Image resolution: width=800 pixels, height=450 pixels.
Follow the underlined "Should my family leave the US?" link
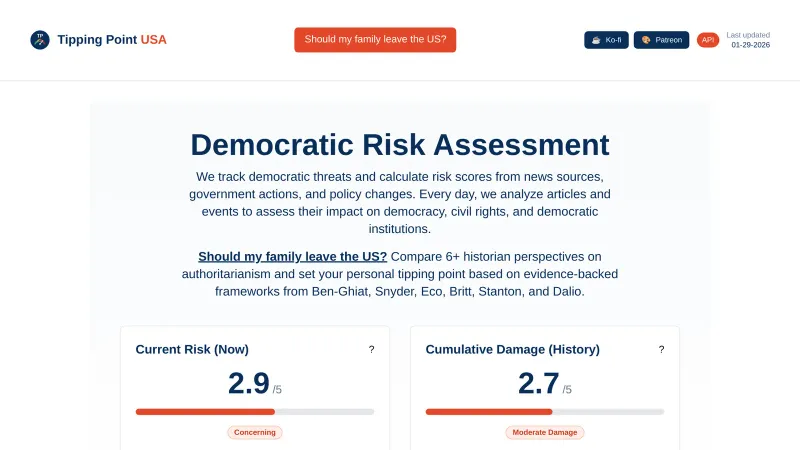pos(292,257)
